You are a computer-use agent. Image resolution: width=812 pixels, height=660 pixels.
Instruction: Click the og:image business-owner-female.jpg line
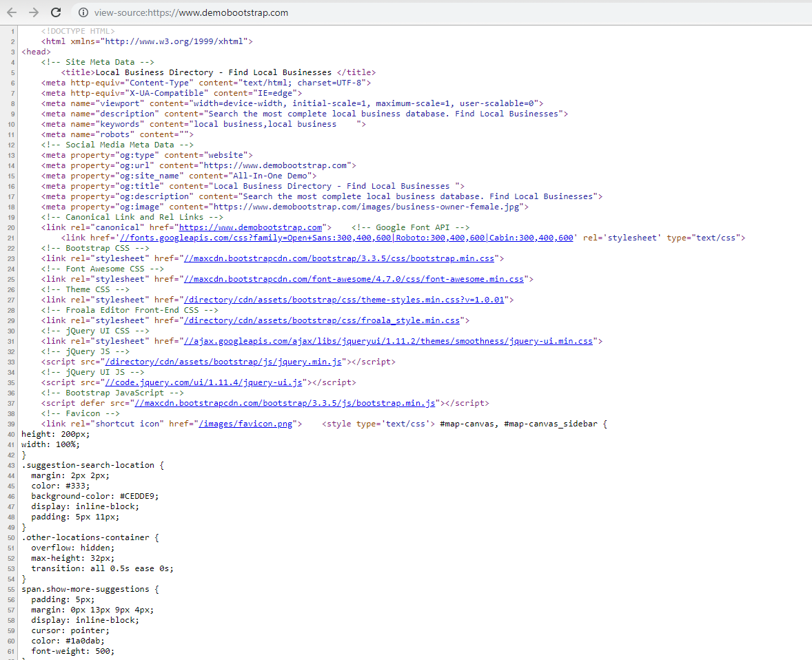[285, 207]
